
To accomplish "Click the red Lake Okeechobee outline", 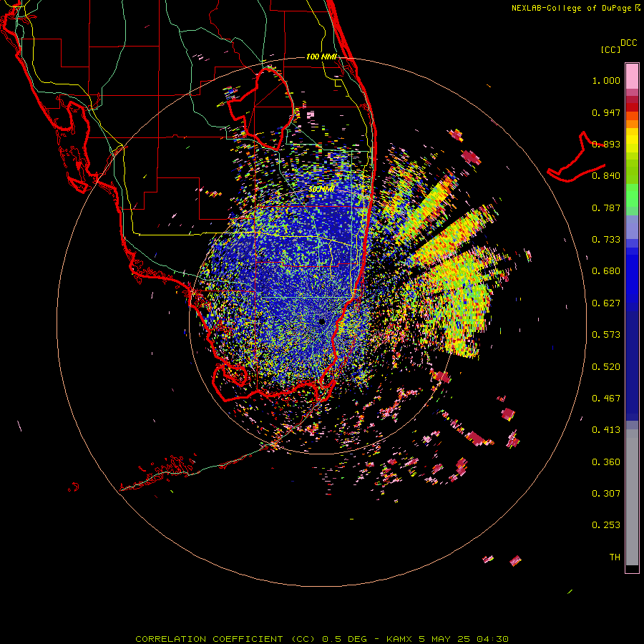I will pyautogui.click(x=260, y=109).
